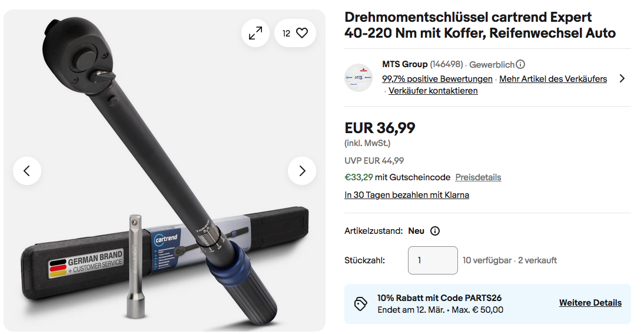Image resolution: width=644 pixels, height=334 pixels.
Task: Show next product image
Action: click(302, 171)
